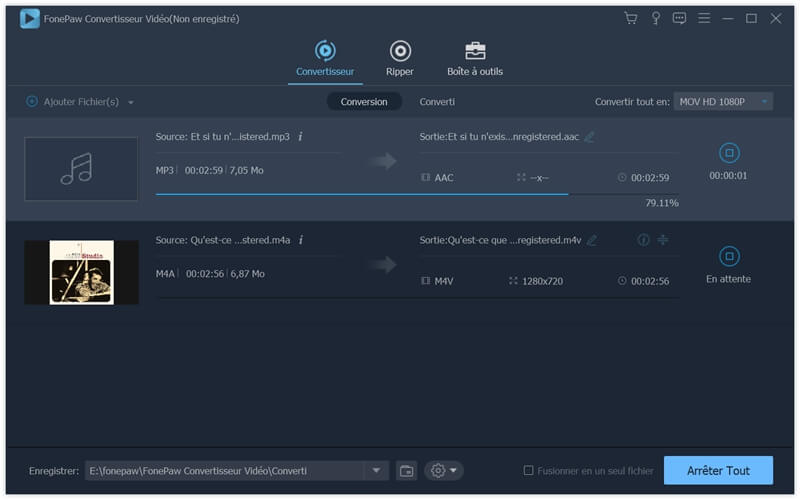The image size is (800, 500).
Task: Open the Boîte à outils tab
Action: point(475,59)
